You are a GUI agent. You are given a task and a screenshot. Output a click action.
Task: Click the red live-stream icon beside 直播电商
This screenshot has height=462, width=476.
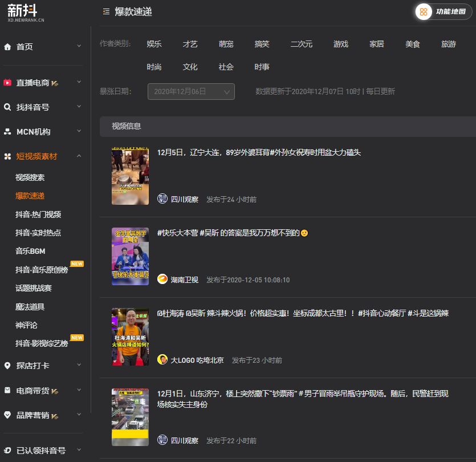point(7,83)
